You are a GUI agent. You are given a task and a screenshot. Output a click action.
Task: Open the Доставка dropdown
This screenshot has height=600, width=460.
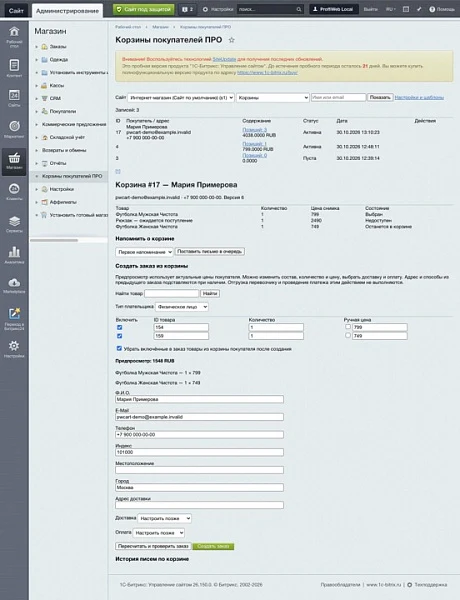tap(165, 518)
